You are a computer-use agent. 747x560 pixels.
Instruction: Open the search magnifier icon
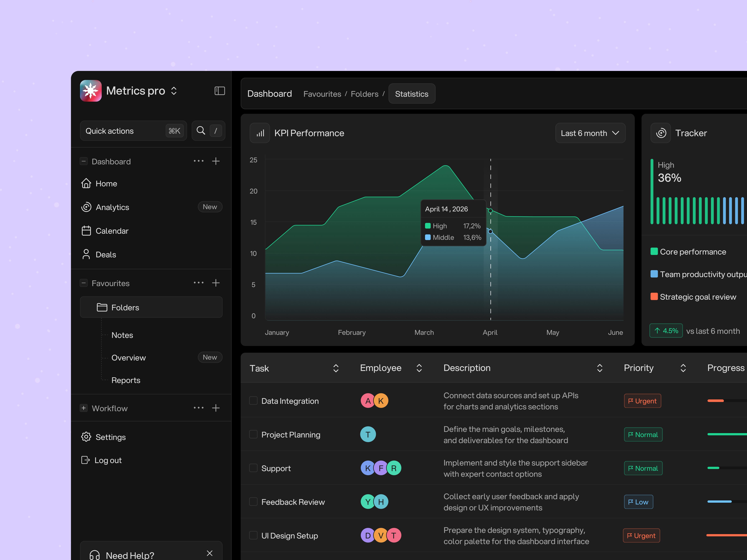(x=201, y=131)
